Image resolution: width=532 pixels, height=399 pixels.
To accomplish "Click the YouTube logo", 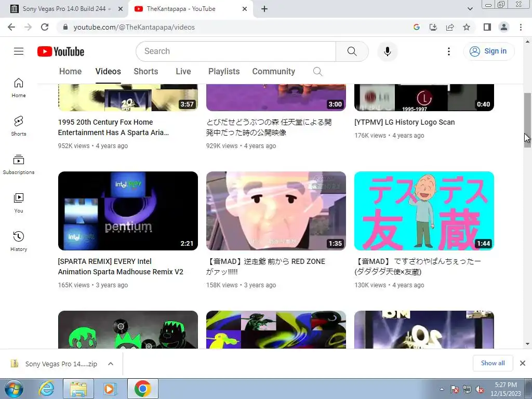I will [x=61, y=51].
